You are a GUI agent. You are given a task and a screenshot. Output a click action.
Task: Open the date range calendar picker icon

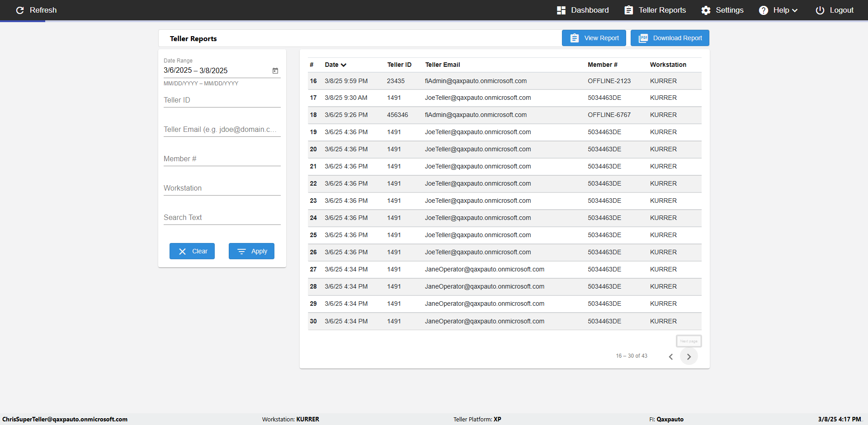[x=275, y=70]
